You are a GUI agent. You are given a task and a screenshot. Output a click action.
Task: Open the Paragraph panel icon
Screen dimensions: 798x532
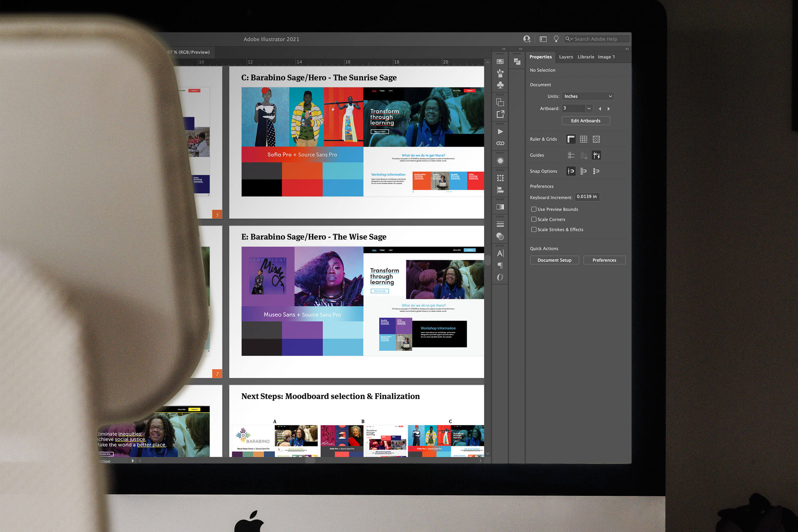pyautogui.click(x=500, y=265)
